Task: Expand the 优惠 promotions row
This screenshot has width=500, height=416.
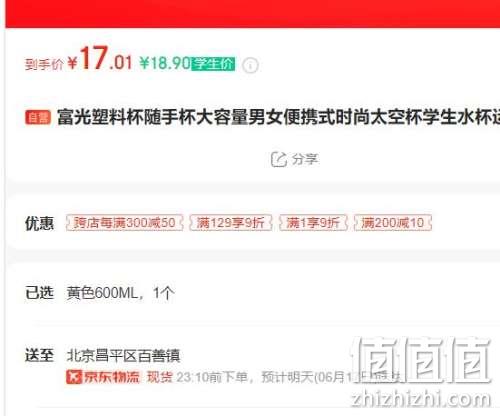Action: coord(252,222)
